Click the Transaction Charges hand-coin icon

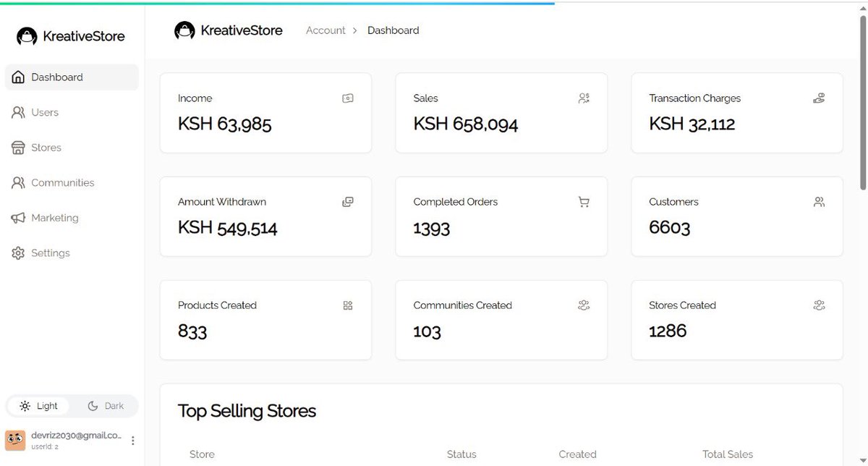click(819, 98)
